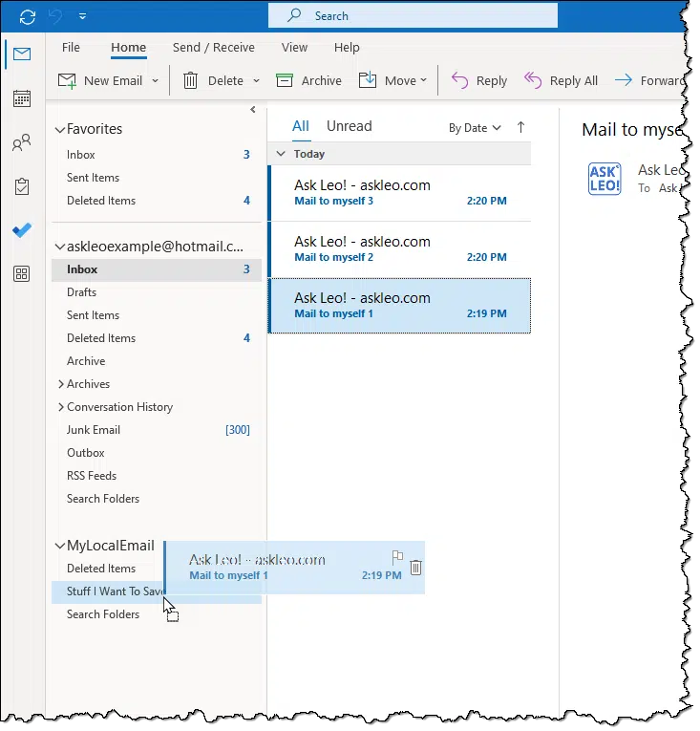
Task: Open account's Deleted Items folder
Action: [156, 338]
